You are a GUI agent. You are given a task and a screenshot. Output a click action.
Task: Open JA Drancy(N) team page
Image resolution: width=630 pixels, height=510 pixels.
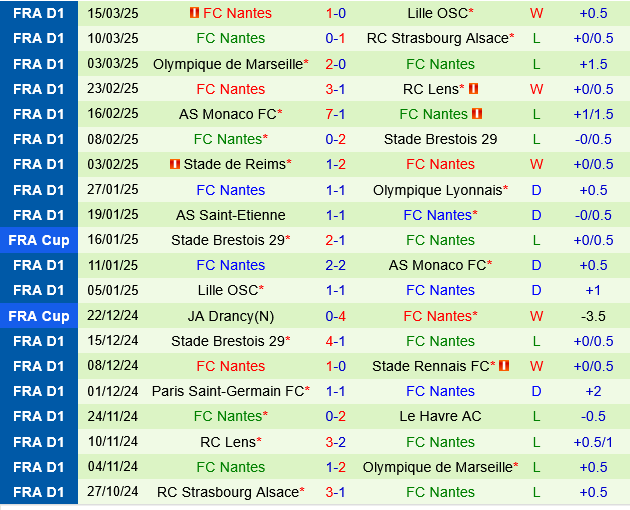230,316
